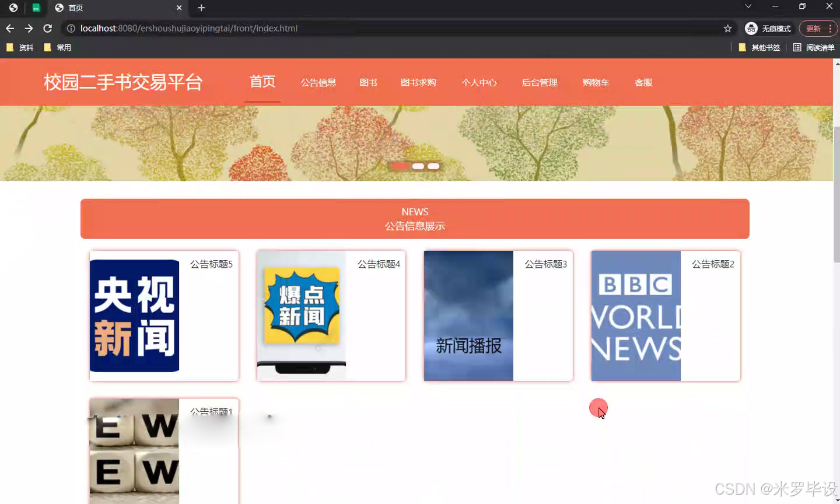Open the 阅读清单 reading list
The height and width of the screenshot is (504, 840).
click(x=814, y=48)
